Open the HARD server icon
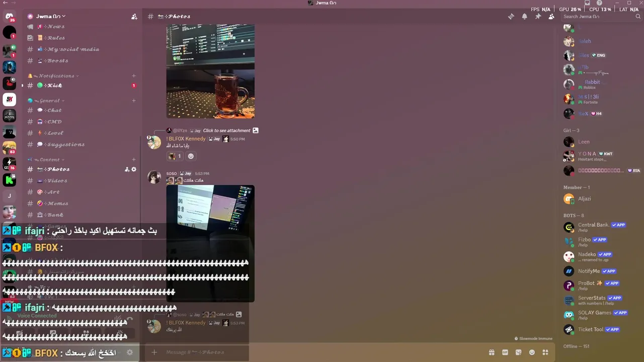The image size is (644, 362). pos(9,116)
